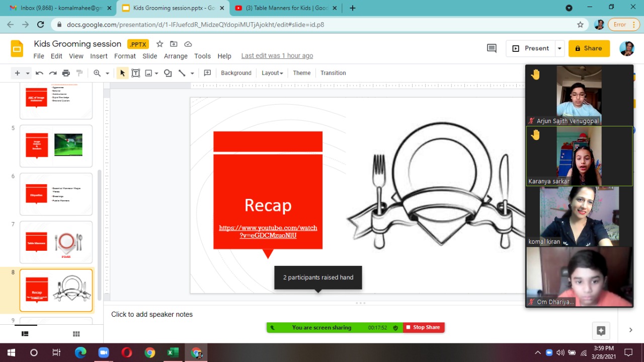
Task: Open the YouTube link on the Recap slide
Action: (268, 232)
